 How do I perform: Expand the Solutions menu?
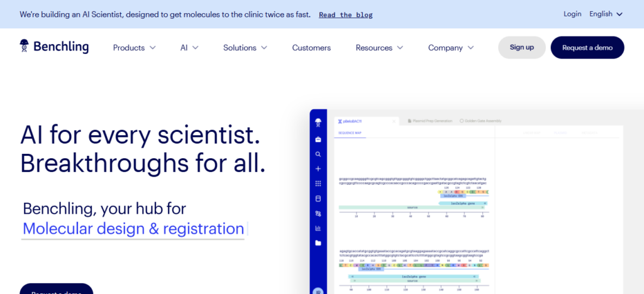point(245,48)
